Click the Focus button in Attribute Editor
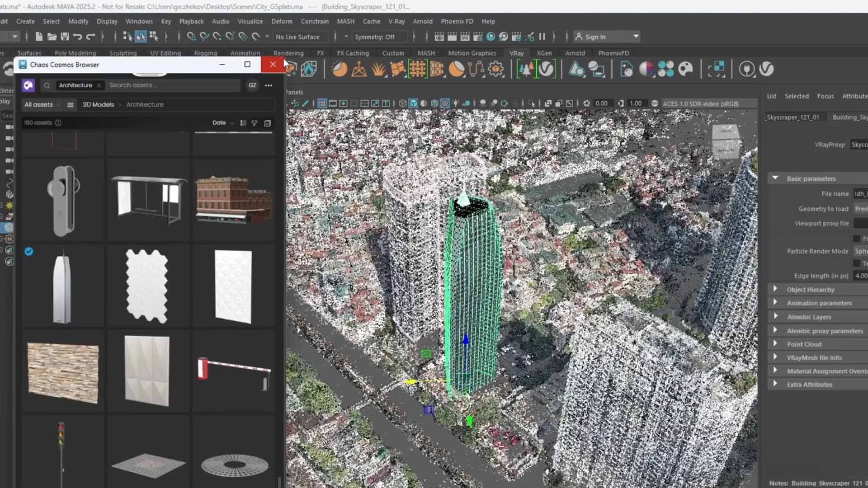 tap(825, 96)
